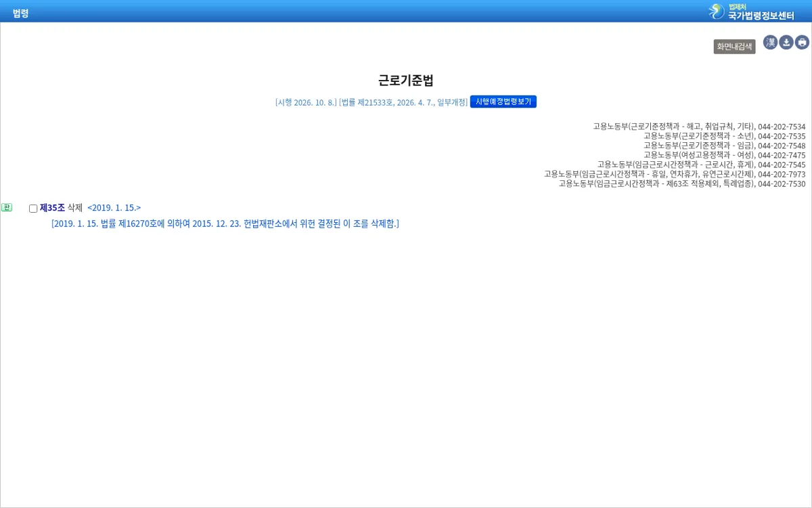Click contact line ending 044-202-7973
Image resolution: width=812 pixels, height=508 pixels.
point(675,174)
